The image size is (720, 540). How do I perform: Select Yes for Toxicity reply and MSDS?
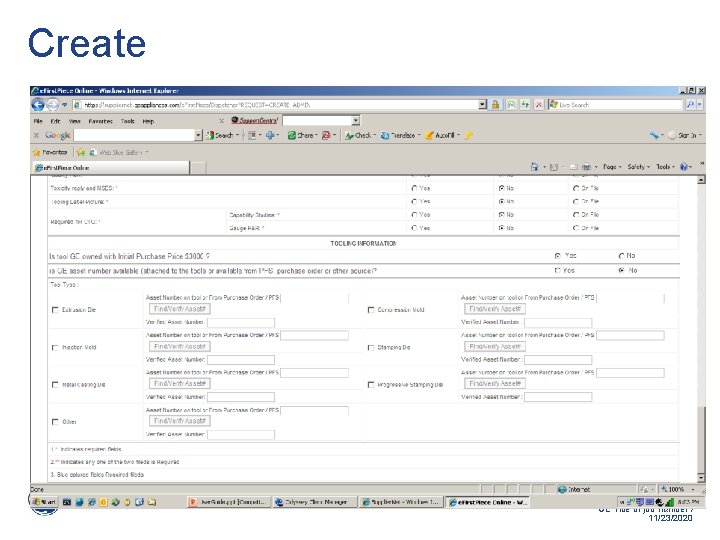(x=414, y=188)
